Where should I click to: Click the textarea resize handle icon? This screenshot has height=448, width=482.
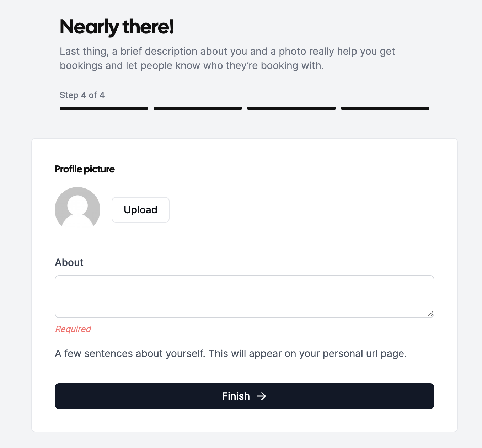[x=430, y=314]
